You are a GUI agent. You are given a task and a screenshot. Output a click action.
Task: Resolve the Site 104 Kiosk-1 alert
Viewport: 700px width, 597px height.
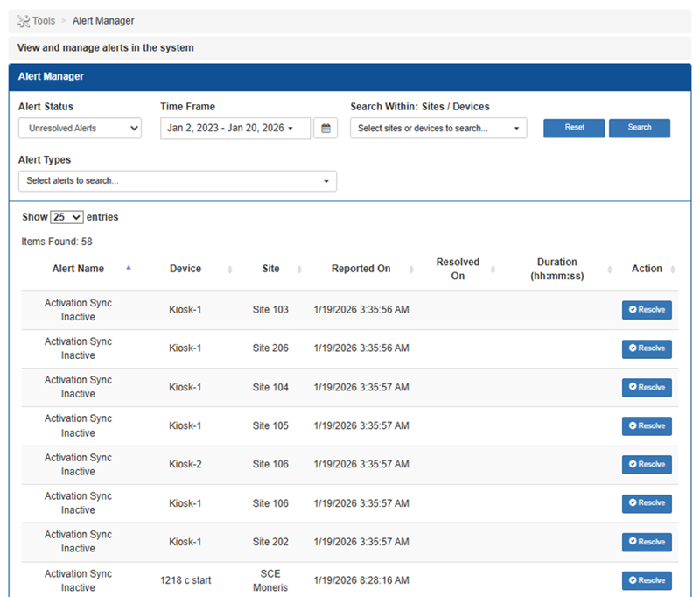click(647, 387)
